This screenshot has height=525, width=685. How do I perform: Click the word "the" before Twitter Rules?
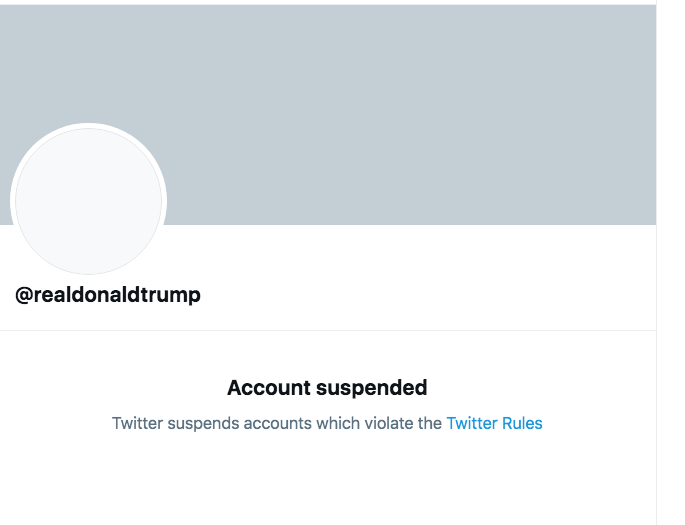tap(430, 423)
